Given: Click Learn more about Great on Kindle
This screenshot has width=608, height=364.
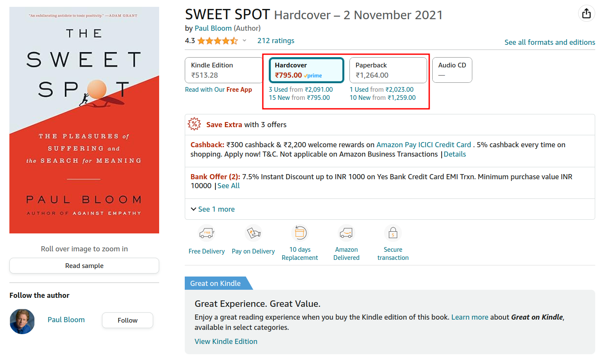Looking at the screenshot, I should point(470,317).
